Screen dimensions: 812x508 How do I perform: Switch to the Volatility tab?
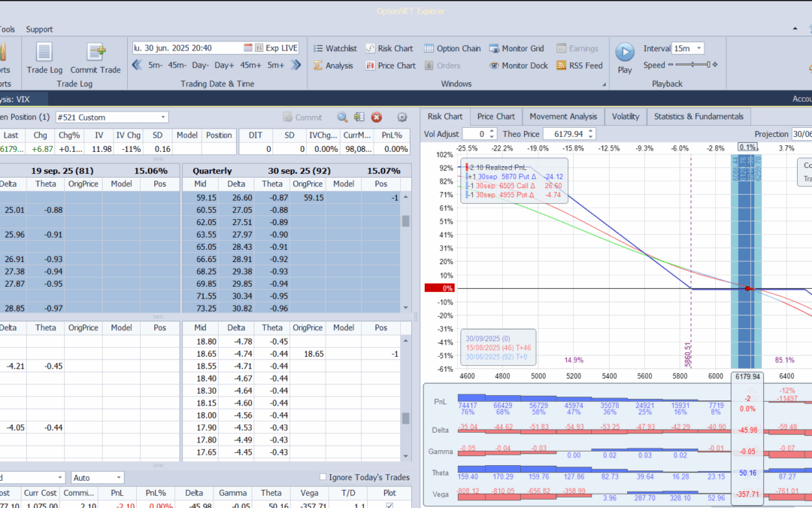pos(625,117)
